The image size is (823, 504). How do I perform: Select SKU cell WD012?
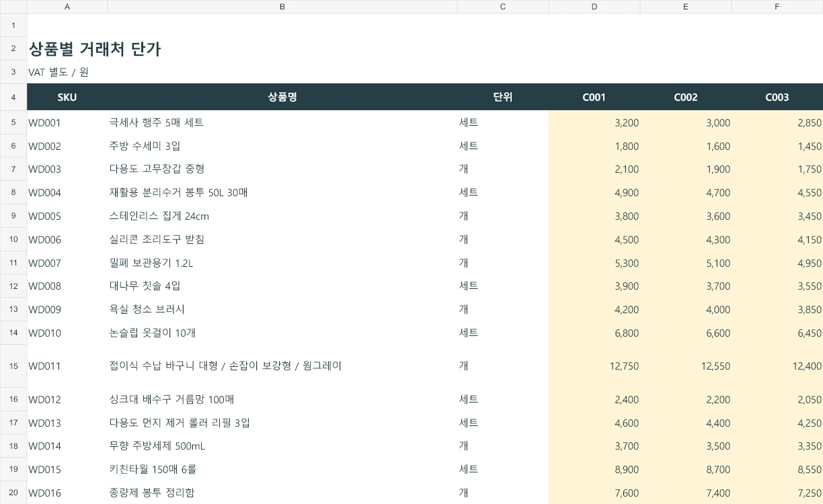click(x=67, y=399)
